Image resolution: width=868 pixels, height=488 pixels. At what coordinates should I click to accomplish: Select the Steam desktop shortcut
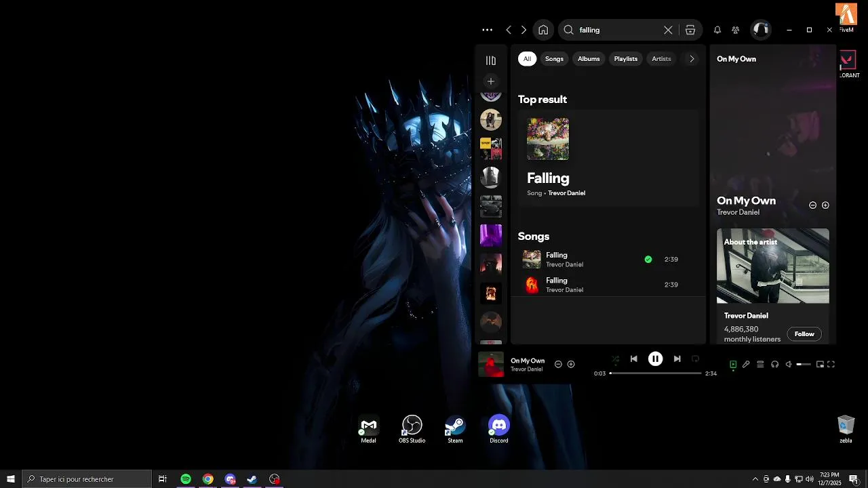coord(455,429)
